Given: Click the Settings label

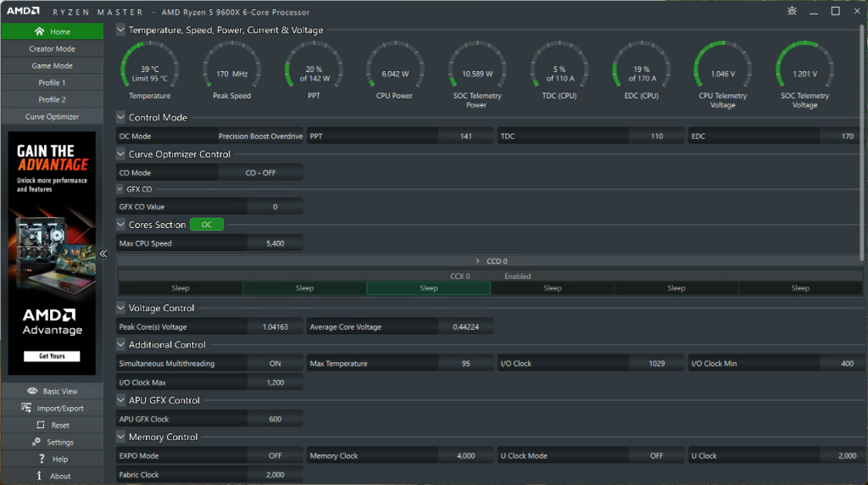Looking at the screenshot, I should pyautogui.click(x=60, y=443).
